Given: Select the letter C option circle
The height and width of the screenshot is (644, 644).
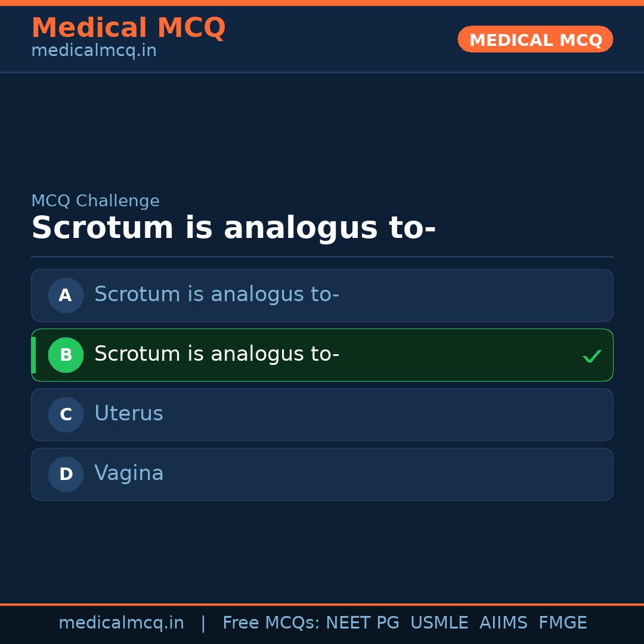Looking at the screenshot, I should coord(66,414).
